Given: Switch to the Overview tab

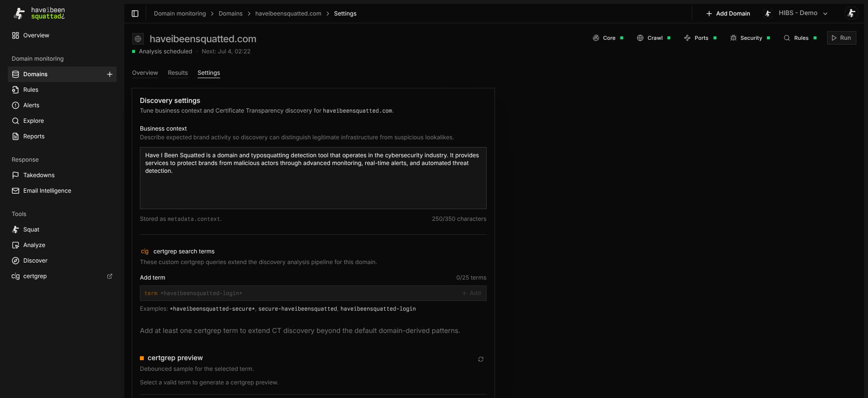Looking at the screenshot, I should [145, 73].
